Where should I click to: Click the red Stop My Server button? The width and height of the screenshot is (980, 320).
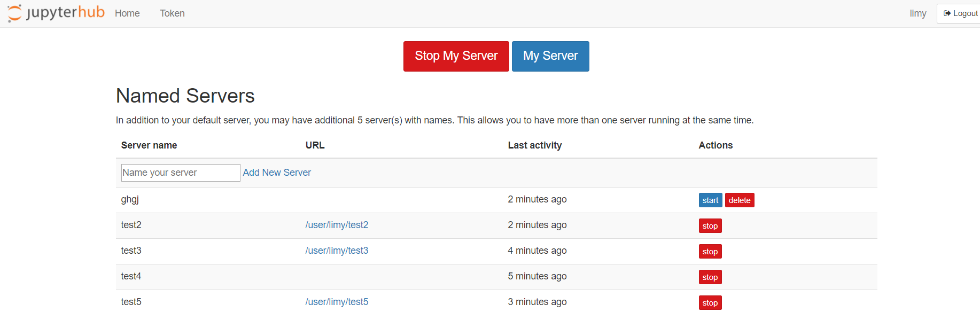pos(456,56)
